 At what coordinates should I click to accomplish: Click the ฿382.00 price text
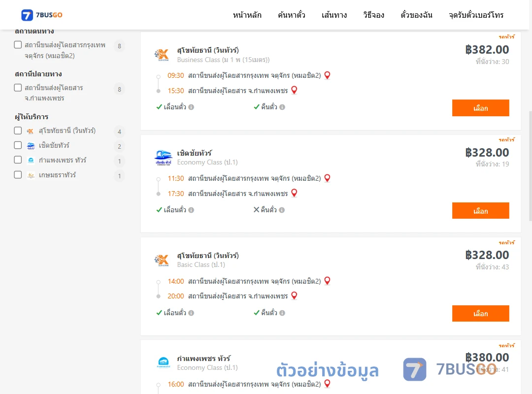click(487, 50)
